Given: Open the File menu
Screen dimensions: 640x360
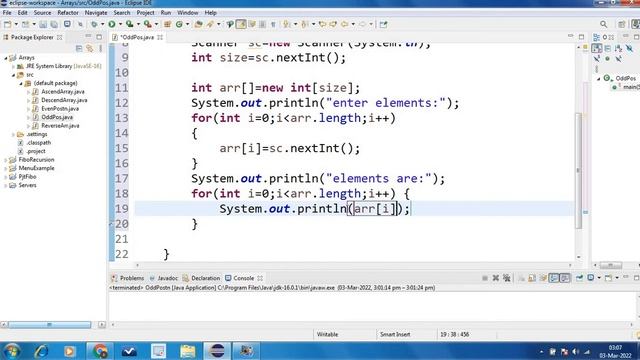Looking at the screenshot, I should point(7,13).
